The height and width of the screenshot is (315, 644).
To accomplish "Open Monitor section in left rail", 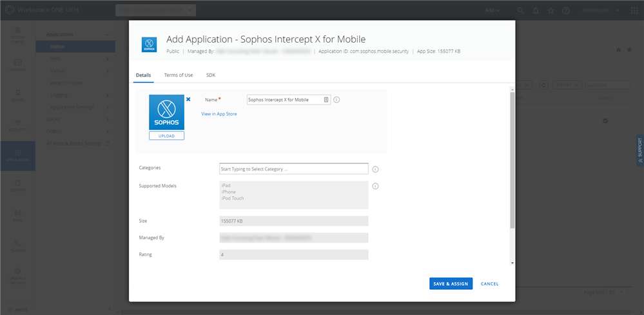I will [x=17, y=65].
